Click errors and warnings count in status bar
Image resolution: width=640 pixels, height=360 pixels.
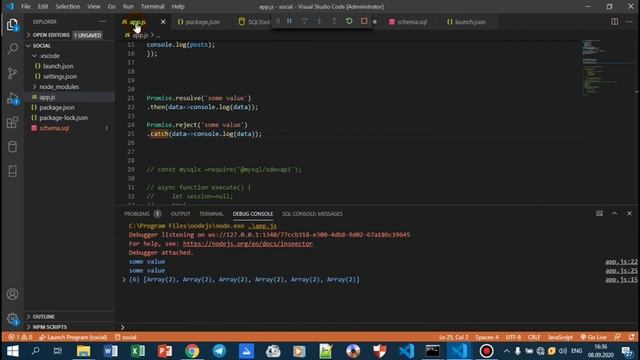coord(20,337)
